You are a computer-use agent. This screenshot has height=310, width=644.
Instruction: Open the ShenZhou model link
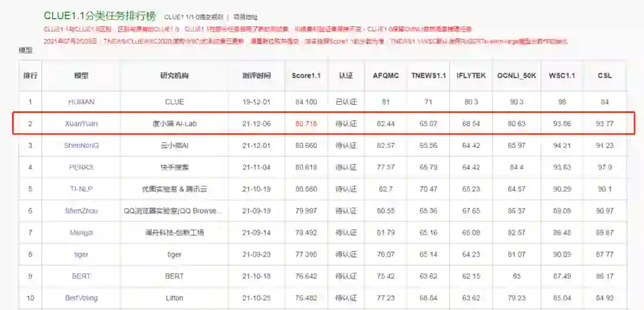(x=81, y=210)
